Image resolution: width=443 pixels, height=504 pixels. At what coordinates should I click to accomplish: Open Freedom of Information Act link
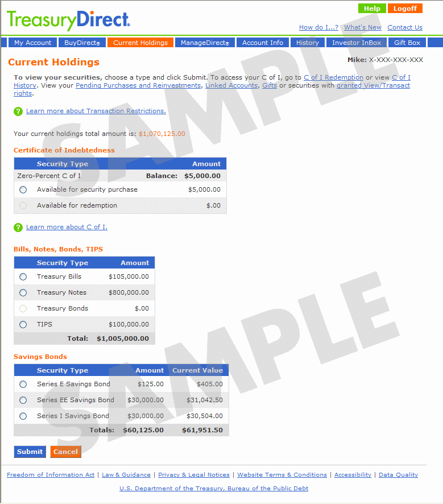[51, 475]
